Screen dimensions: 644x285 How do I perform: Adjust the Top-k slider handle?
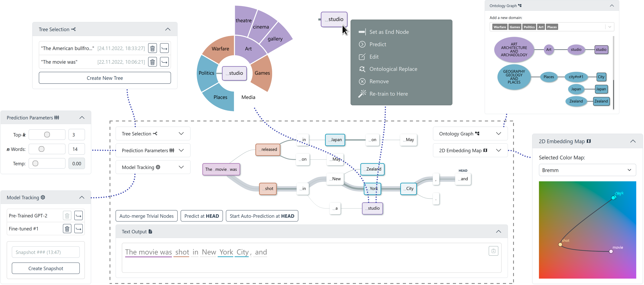coord(47,135)
